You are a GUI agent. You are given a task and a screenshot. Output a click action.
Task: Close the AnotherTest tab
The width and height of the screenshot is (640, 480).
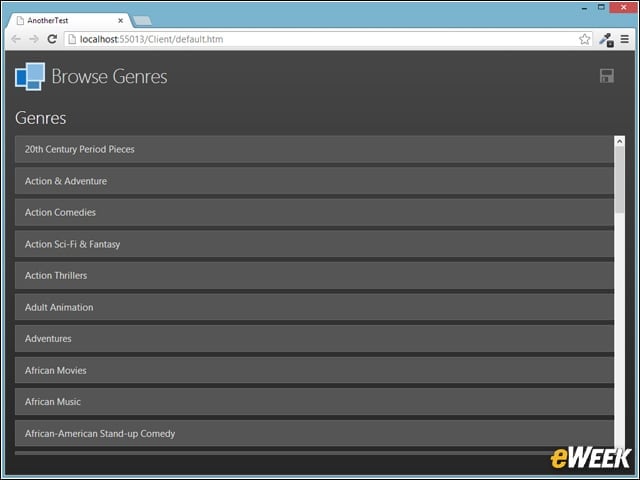coord(120,20)
